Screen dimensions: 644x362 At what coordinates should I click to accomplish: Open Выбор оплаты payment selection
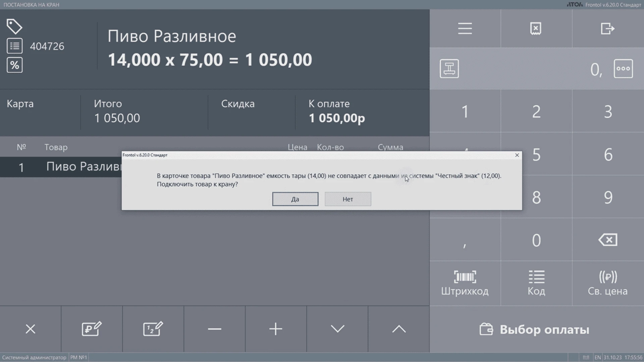tap(536, 329)
